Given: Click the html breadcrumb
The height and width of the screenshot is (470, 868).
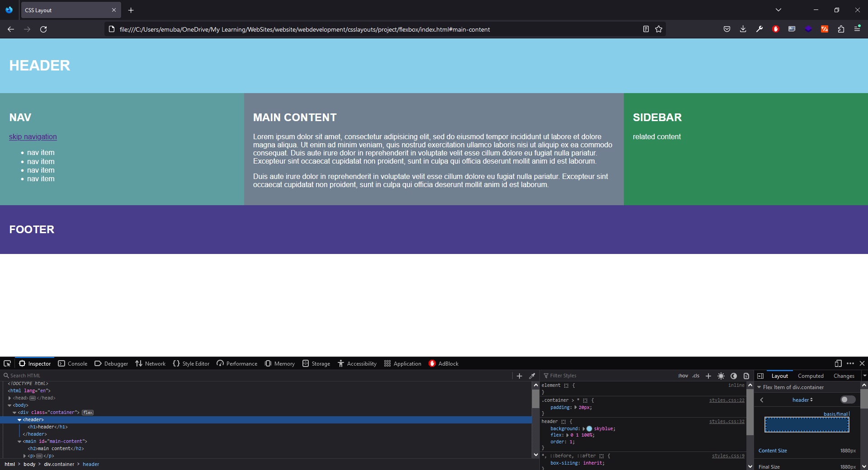Looking at the screenshot, I should click(9, 464).
